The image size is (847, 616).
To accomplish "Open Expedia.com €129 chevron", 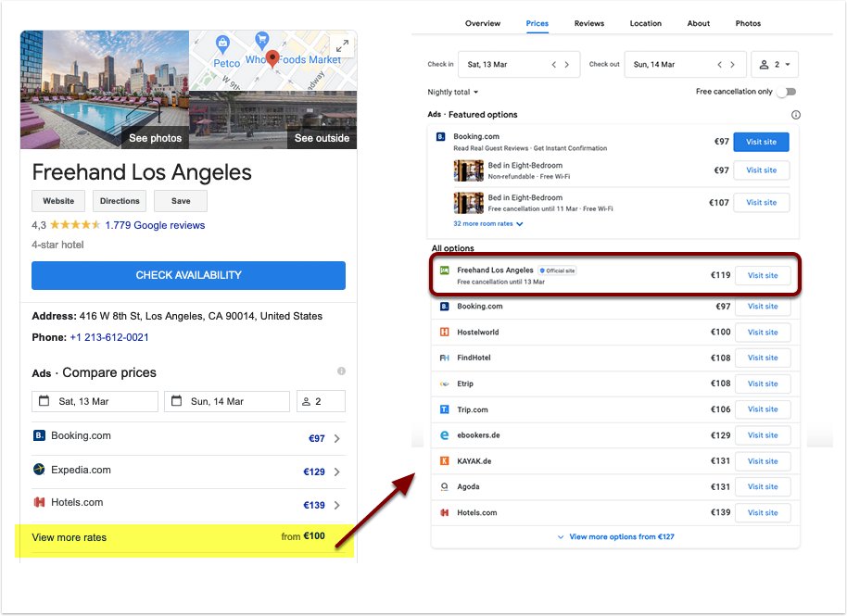I will coord(337,471).
